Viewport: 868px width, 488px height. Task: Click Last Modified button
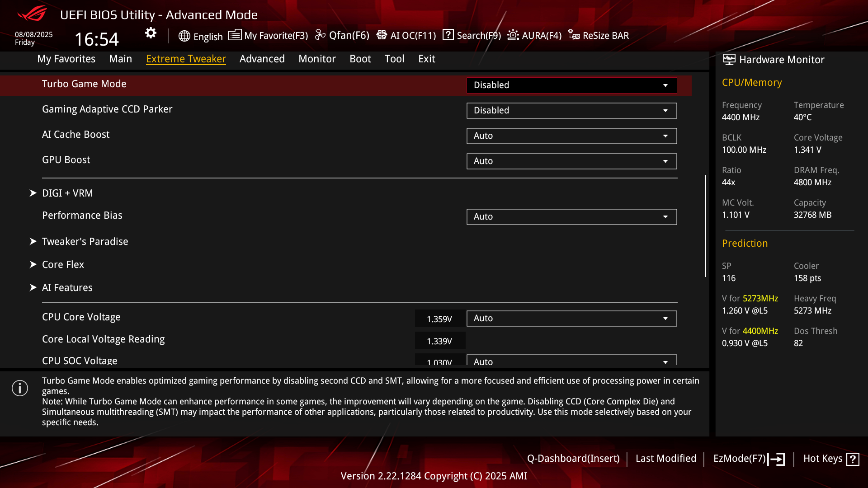[x=665, y=459]
